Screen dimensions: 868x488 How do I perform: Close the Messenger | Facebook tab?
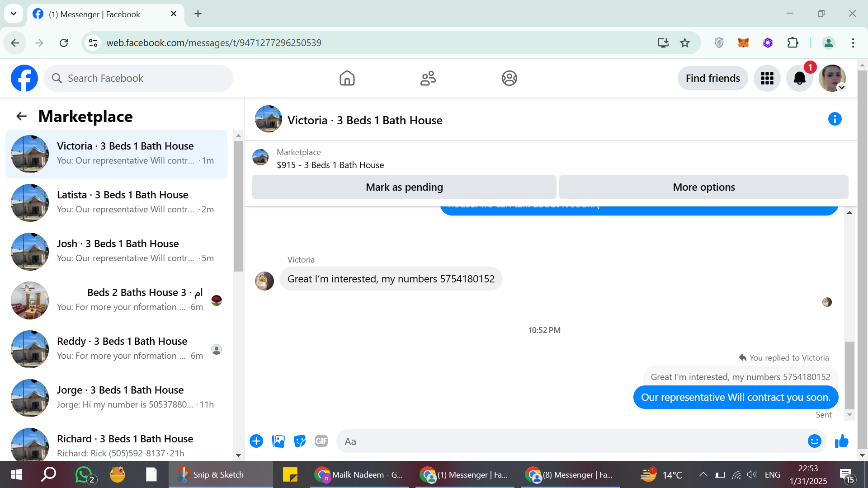pyautogui.click(x=174, y=14)
